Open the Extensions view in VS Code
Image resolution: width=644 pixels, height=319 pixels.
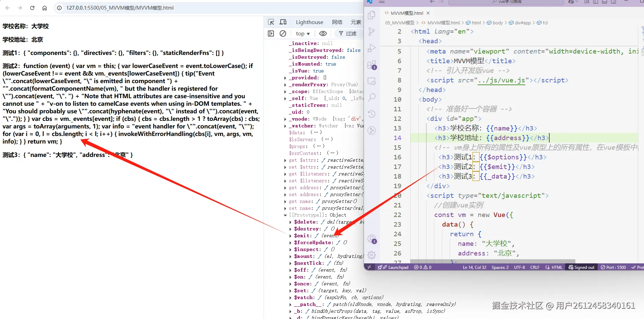coord(372,65)
